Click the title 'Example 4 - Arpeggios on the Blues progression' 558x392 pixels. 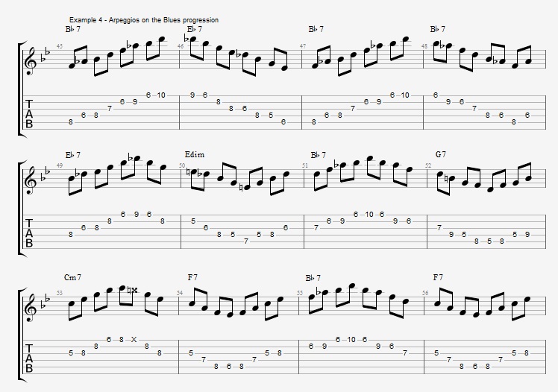[x=144, y=20]
